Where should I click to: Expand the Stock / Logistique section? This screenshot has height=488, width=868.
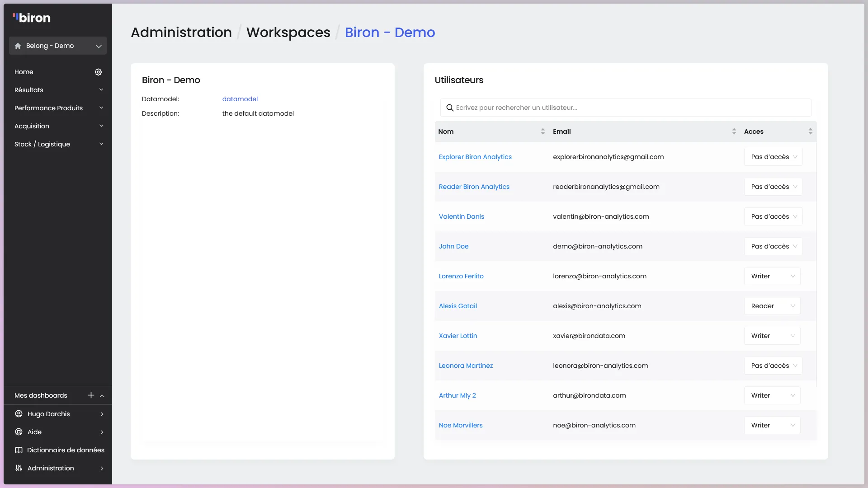click(101, 144)
